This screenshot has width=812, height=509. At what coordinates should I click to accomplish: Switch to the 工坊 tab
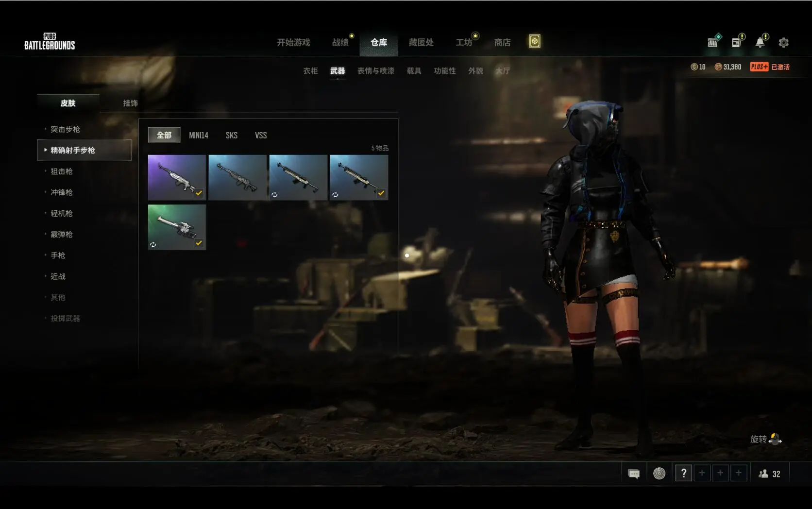point(464,42)
